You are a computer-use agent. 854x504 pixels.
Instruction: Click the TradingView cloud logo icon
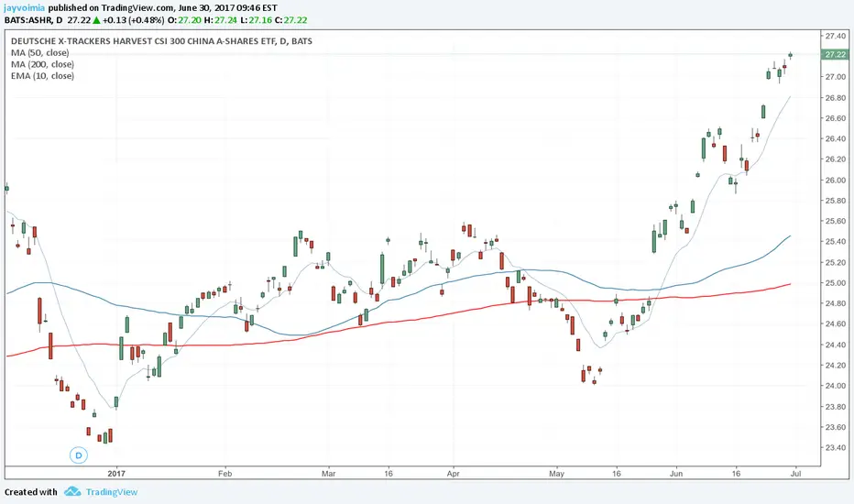click(x=72, y=492)
